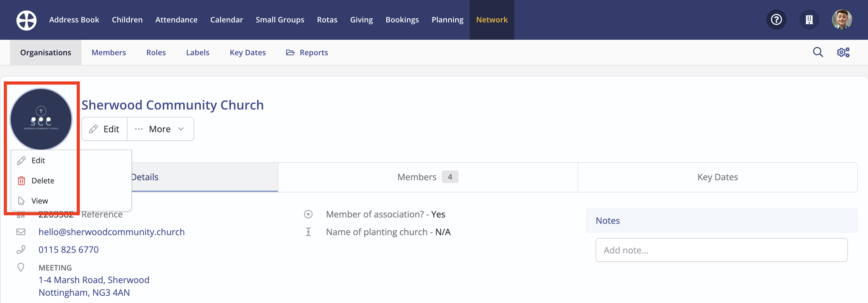Switch to the Members tab
Viewport: 868px width, 303px height.
coord(428,177)
